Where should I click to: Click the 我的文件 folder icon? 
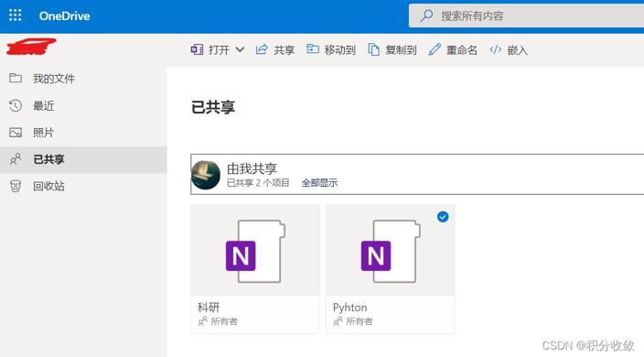click(x=16, y=78)
